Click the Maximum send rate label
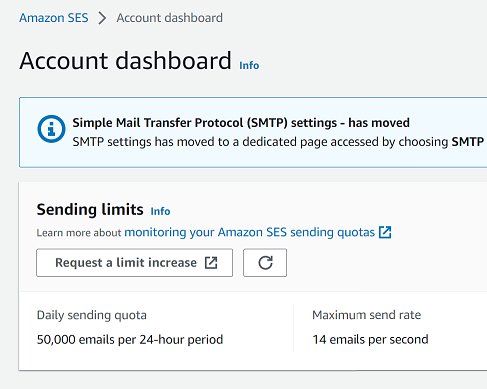487x389 pixels. click(x=367, y=315)
